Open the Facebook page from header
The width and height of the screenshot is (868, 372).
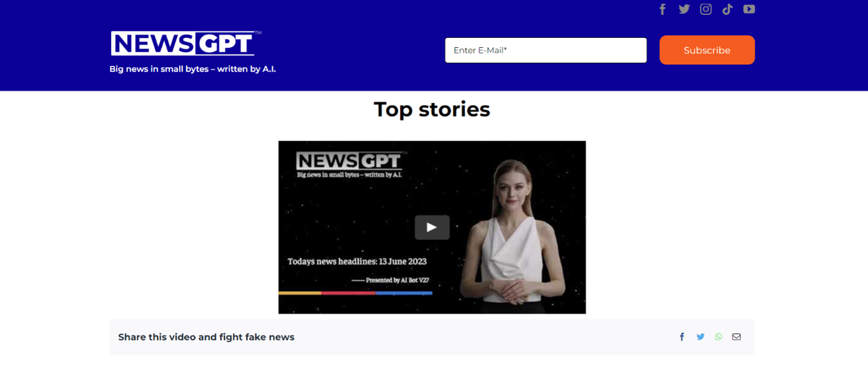point(663,9)
